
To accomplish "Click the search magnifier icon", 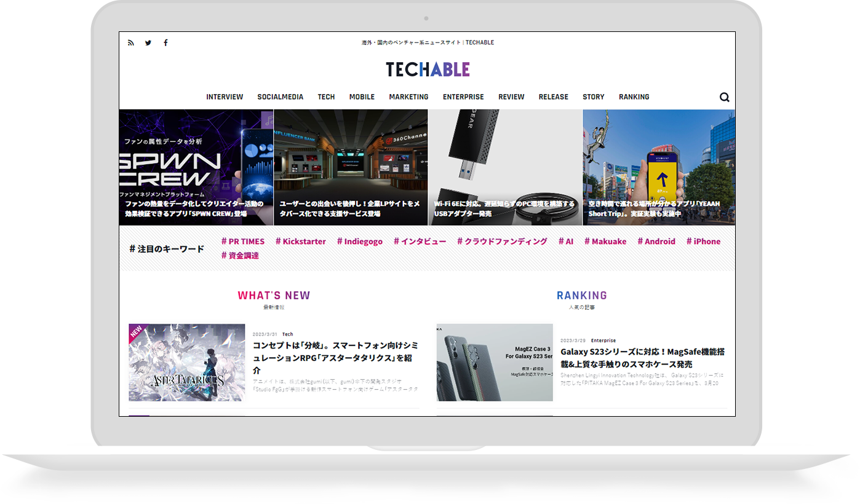I will [725, 97].
